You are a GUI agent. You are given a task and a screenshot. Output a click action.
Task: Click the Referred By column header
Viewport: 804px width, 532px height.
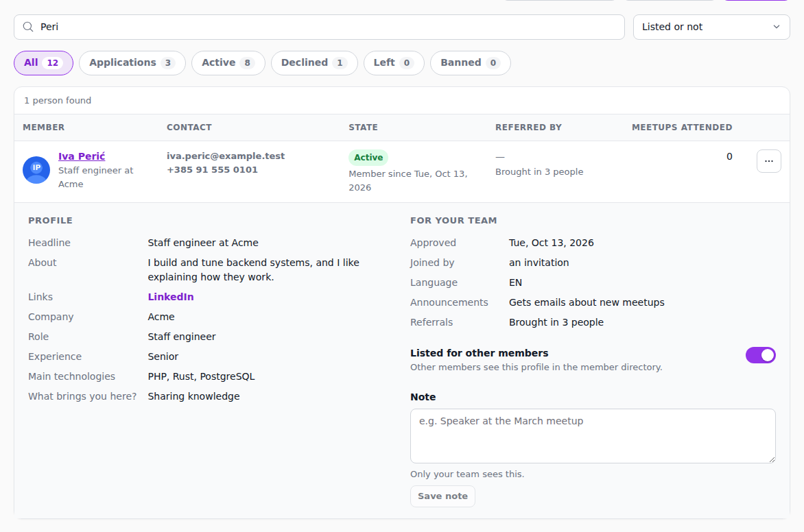pyautogui.click(x=528, y=127)
